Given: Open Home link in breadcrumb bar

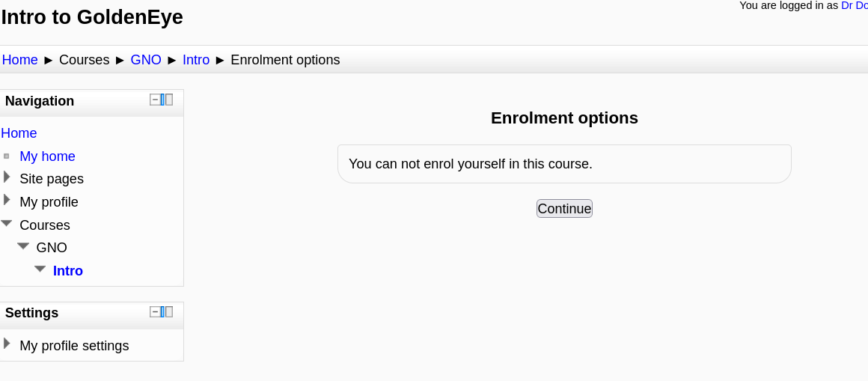Looking at the screenshot, I should (x=20, y=60).
